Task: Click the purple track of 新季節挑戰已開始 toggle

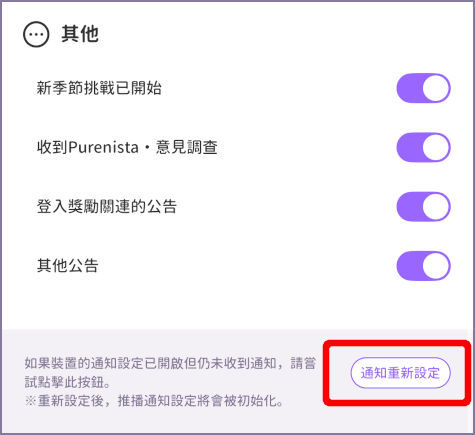Action: coord(409,88)
